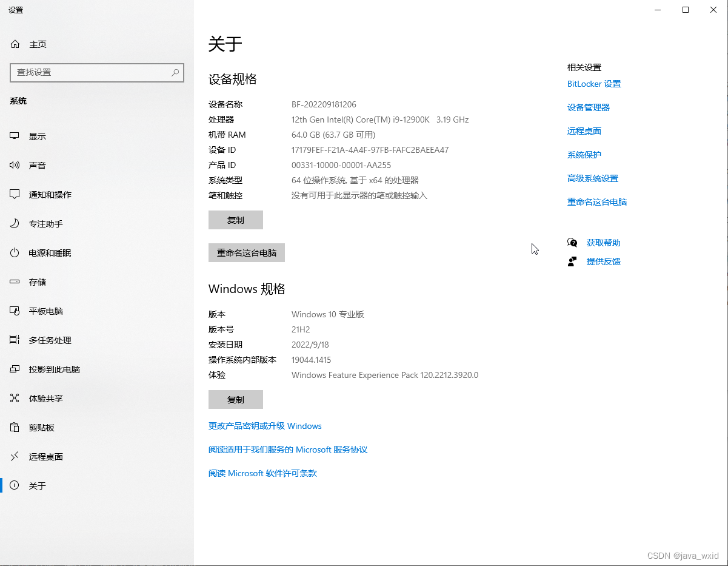Click the 显示 monitor icon
Screen dimensions: 728x566
[x=15, y=136]
